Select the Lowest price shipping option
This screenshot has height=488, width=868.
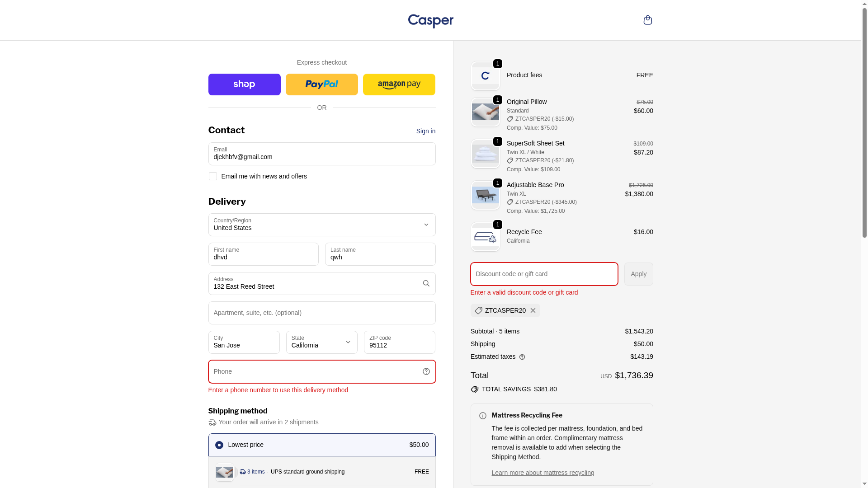click(219, 445)
